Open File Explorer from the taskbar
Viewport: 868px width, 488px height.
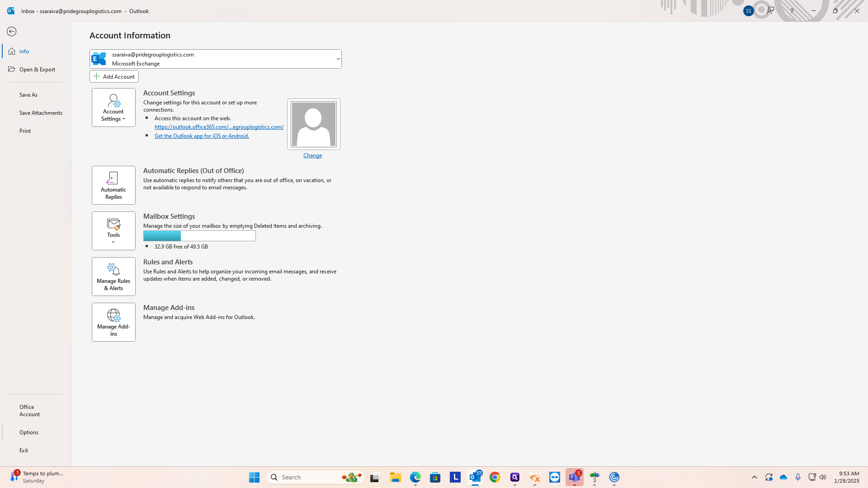(396, 477)
